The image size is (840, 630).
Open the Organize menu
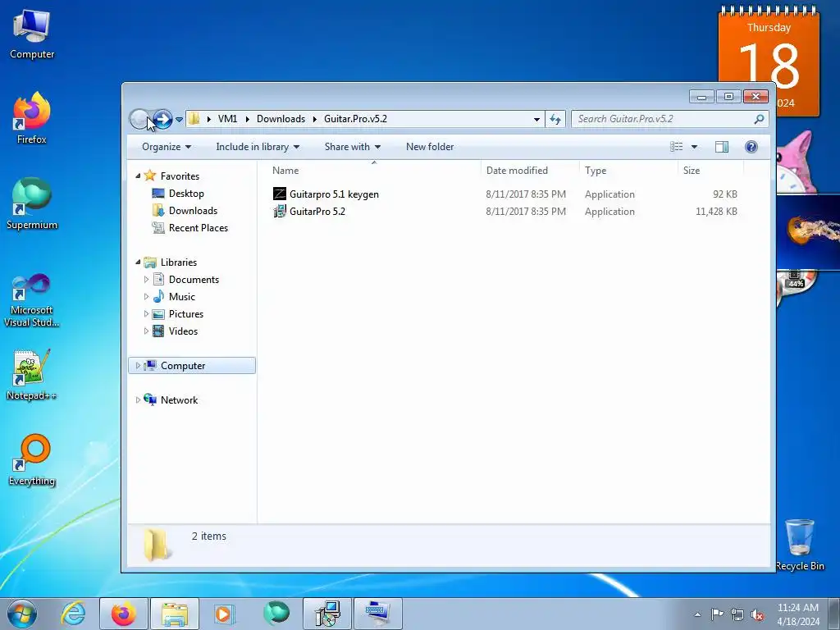pyautogui.click(x=167, y=147)
